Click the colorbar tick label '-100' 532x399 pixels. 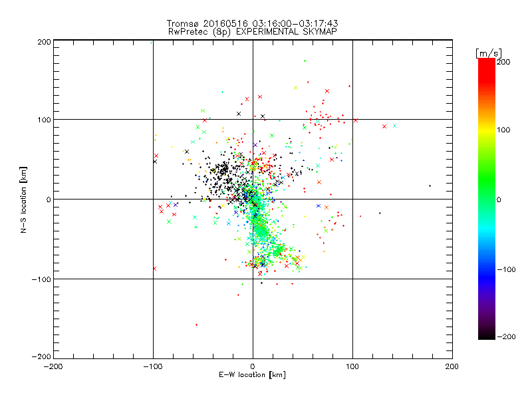(x=506, y=269)
